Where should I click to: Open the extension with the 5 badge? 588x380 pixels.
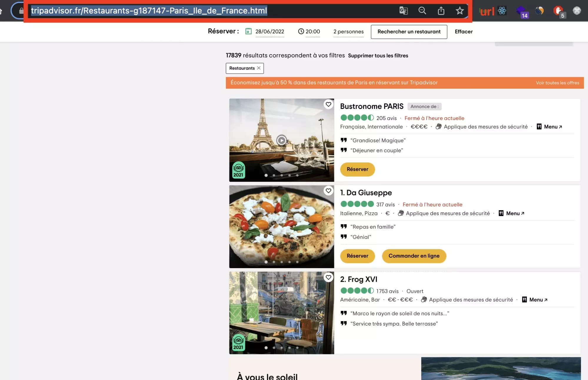coord(559,12)
